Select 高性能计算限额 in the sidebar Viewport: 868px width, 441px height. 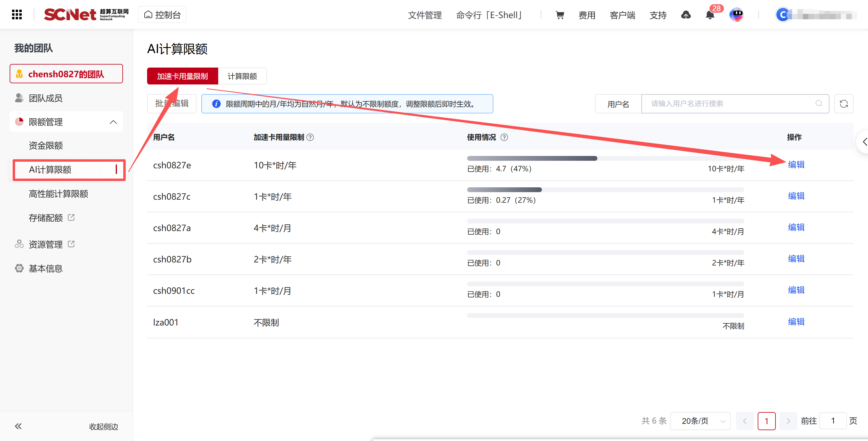[x=58, y=194]
